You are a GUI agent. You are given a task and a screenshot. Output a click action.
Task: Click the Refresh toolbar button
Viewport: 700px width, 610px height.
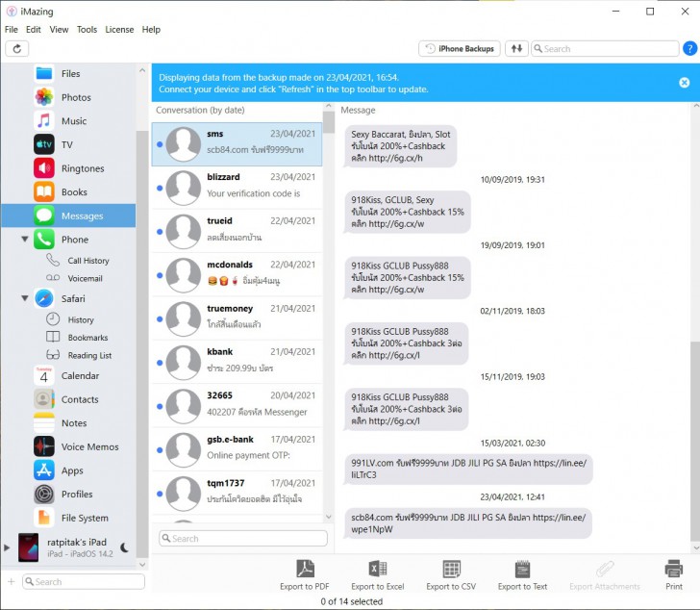tap(17, 49)
